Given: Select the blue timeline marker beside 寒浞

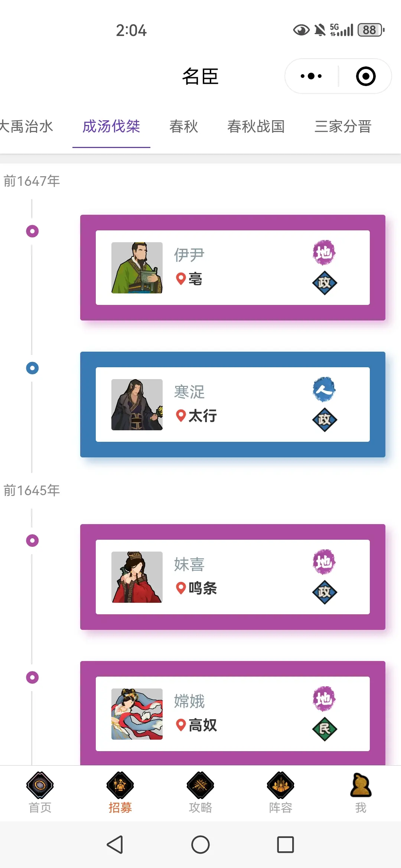Looking at the screenshot, I should [x=32, y=368].
